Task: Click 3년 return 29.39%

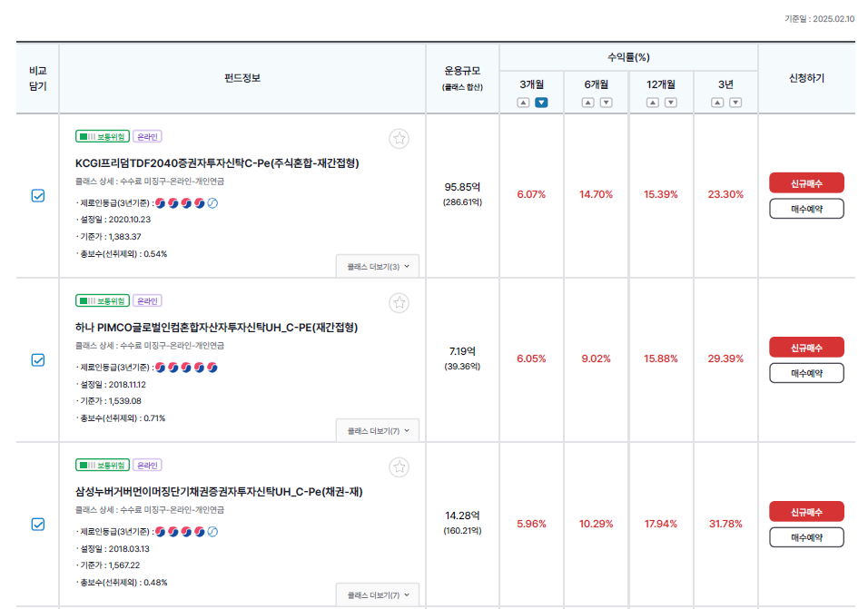Action: click(725, 359)
